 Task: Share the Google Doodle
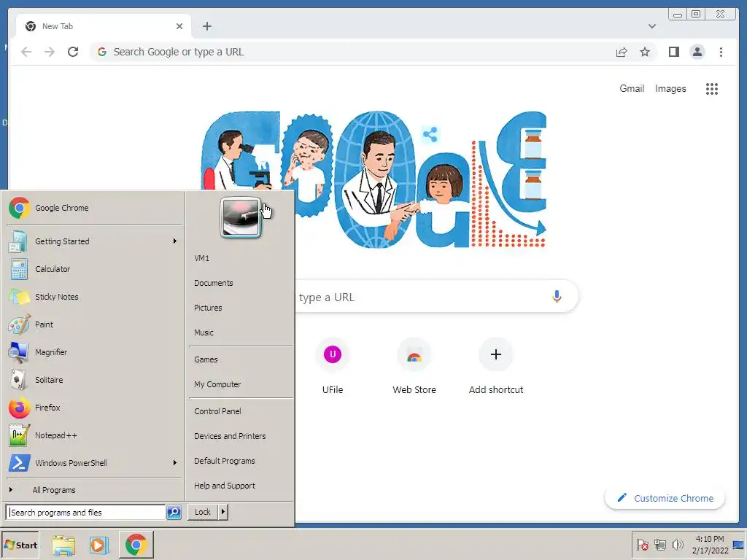[x=430, y=134]
